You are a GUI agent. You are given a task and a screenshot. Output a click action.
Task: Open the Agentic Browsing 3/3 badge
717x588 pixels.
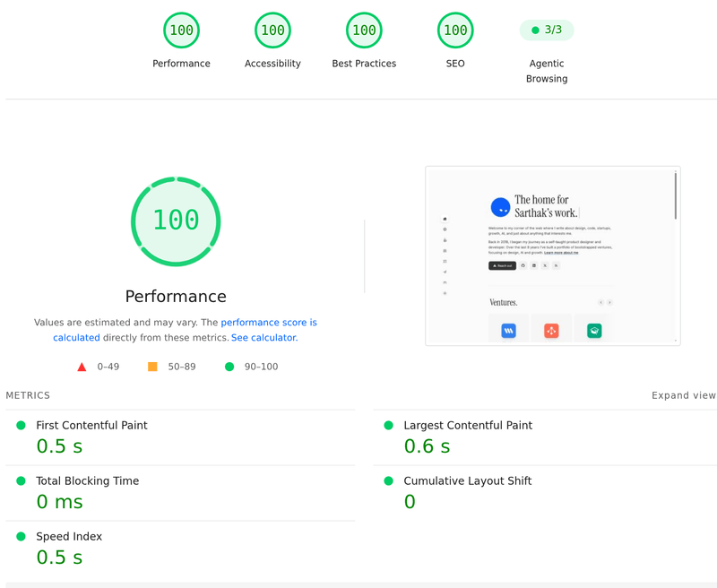(547, 30)
